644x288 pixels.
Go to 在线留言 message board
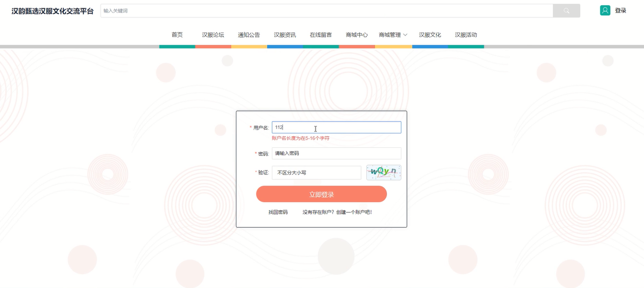(x=320, y=35)
